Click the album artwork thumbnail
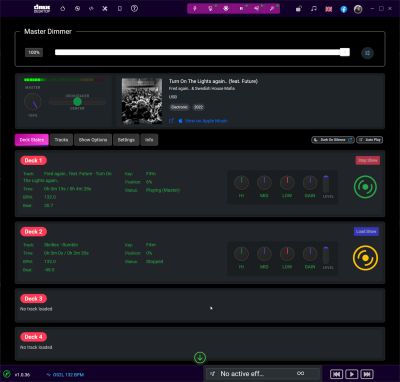The image size is (400, 382). [x=142, y=101]
